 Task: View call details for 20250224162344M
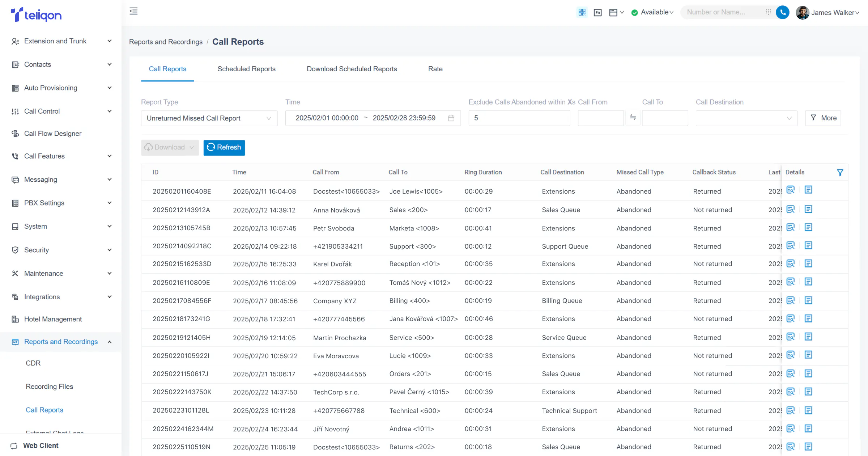pyautogui.click(x=791, y=429)
